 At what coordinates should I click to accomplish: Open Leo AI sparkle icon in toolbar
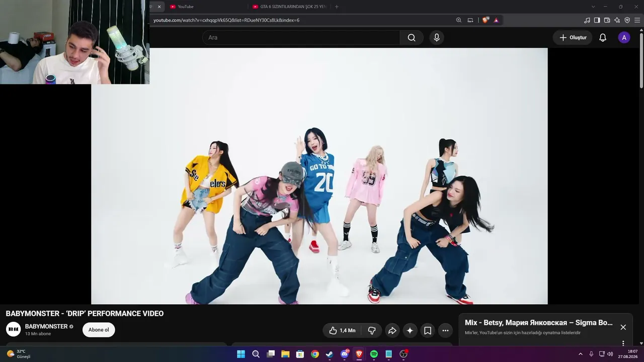[x=617, y=20]
